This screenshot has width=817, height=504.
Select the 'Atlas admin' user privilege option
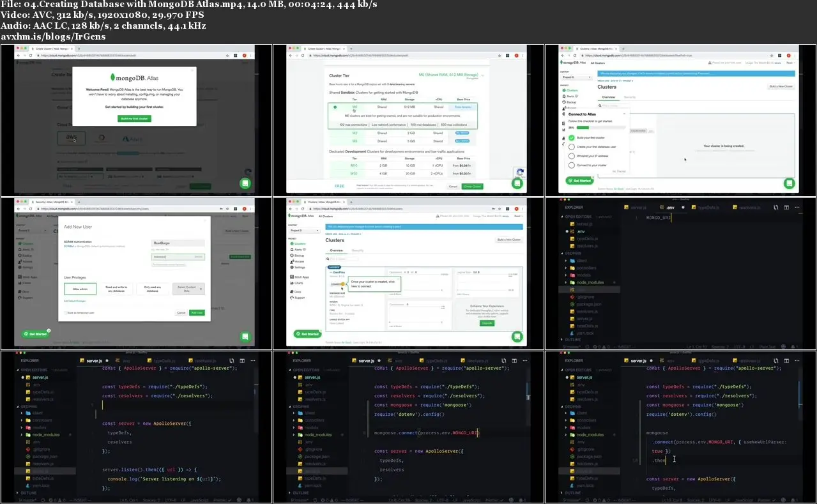pyautogui.click(x=79, y=289)
